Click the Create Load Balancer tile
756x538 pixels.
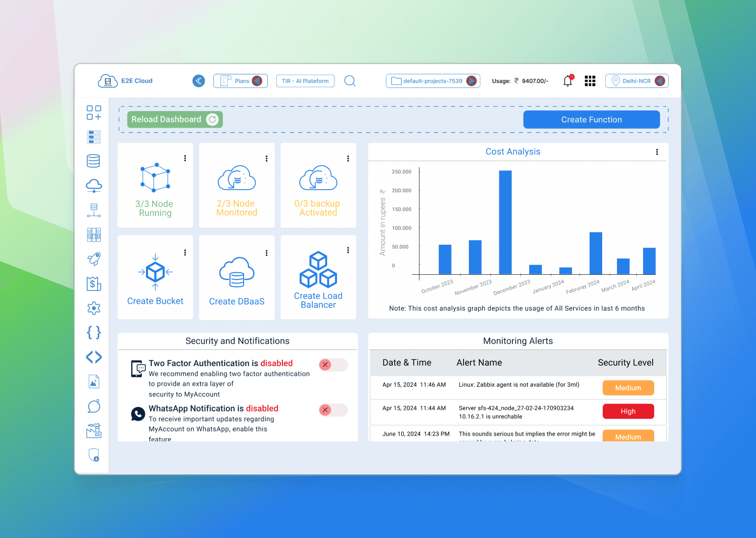(318, 277)
